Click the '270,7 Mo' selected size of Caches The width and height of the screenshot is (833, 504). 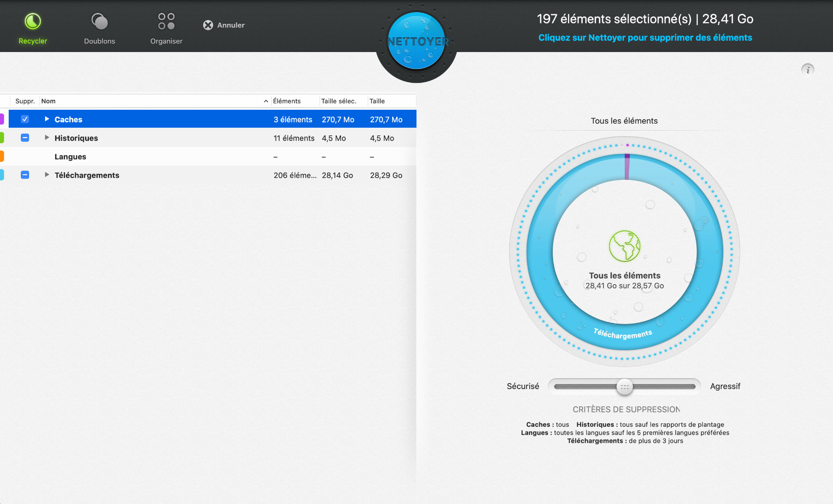(x=338, y=120)
